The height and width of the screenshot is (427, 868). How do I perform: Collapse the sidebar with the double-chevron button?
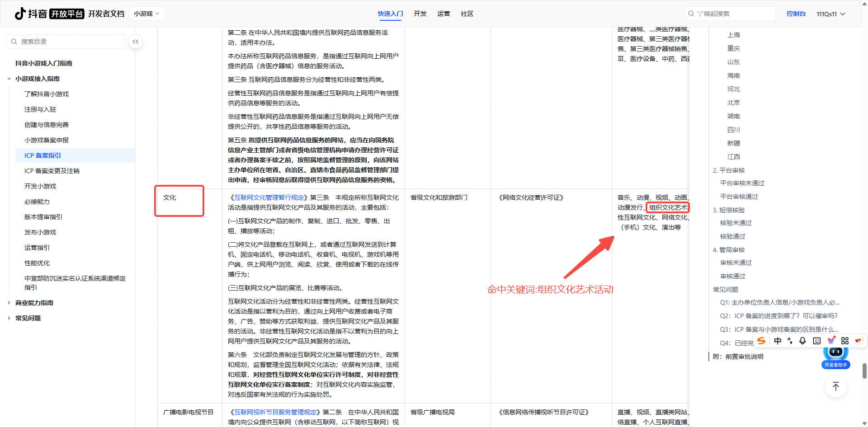(x=136, y=42)
